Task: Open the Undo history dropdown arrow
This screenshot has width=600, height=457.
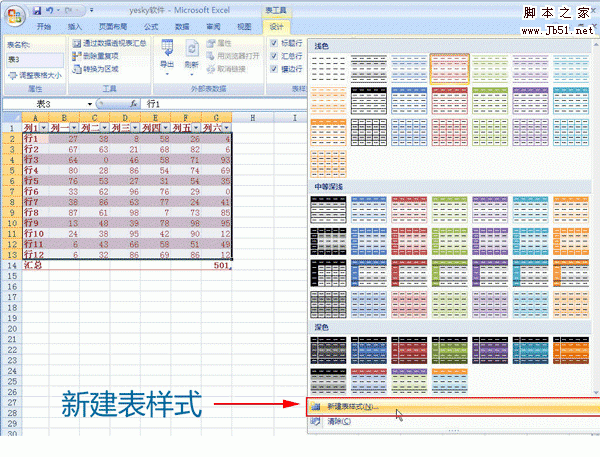Action: [59, 10]
